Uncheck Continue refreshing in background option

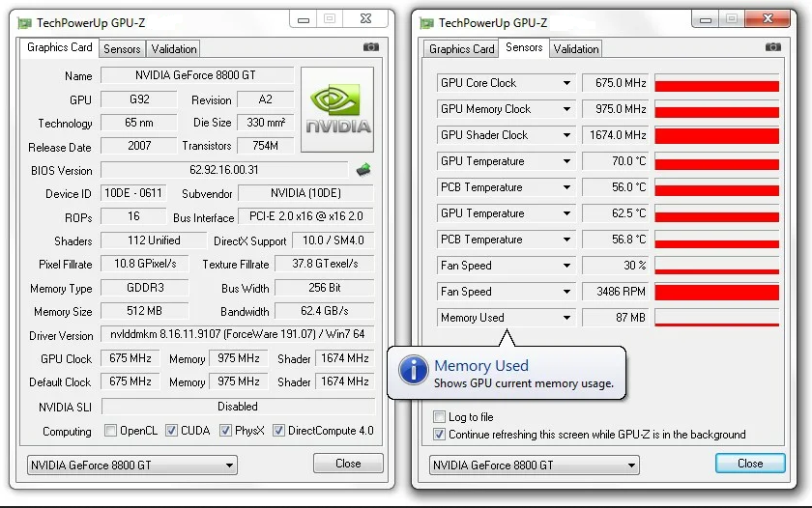pos(439,434)
